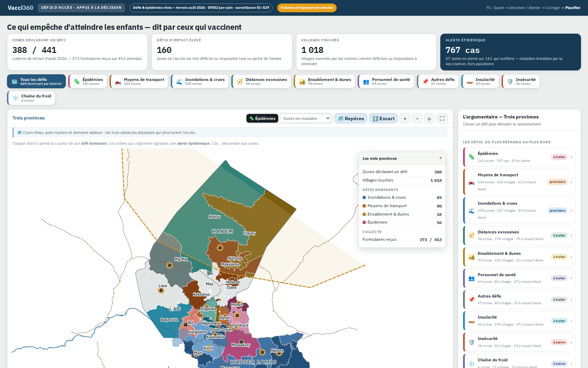The width and height of the screenshot is (588, 368).
Task: Zoom out of the map with minus button
Action: click(x=417, y=118)
